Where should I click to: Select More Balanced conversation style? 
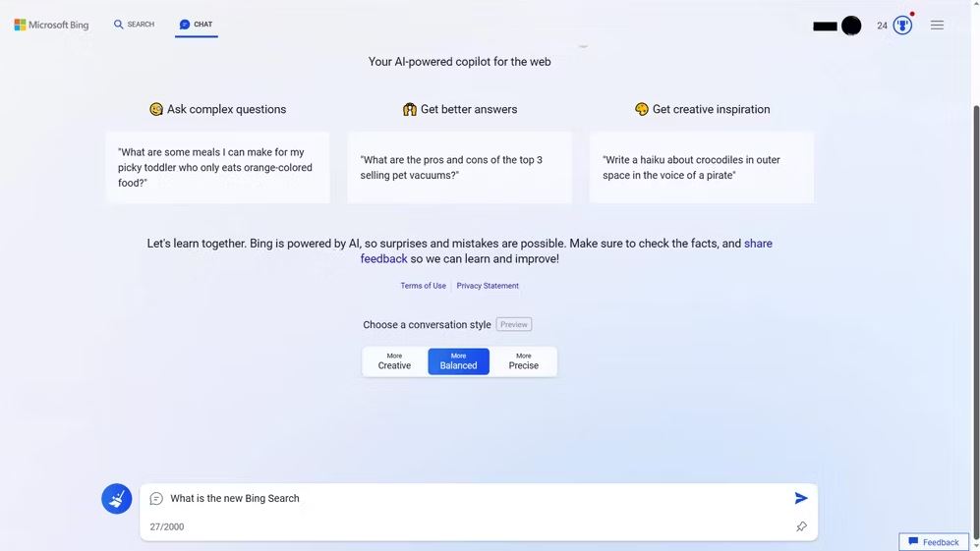(458, 361)
